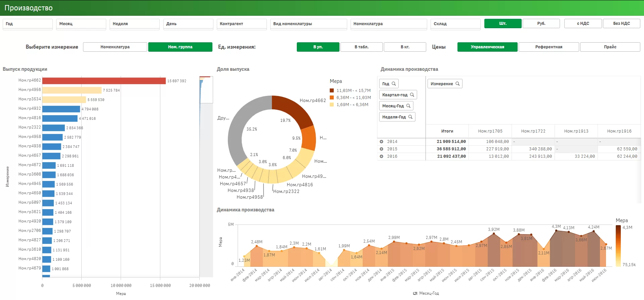Click the sort icon beside Месяц-Год axis label
The height and width of the screenshot is (300, 644).
(415, 293)
